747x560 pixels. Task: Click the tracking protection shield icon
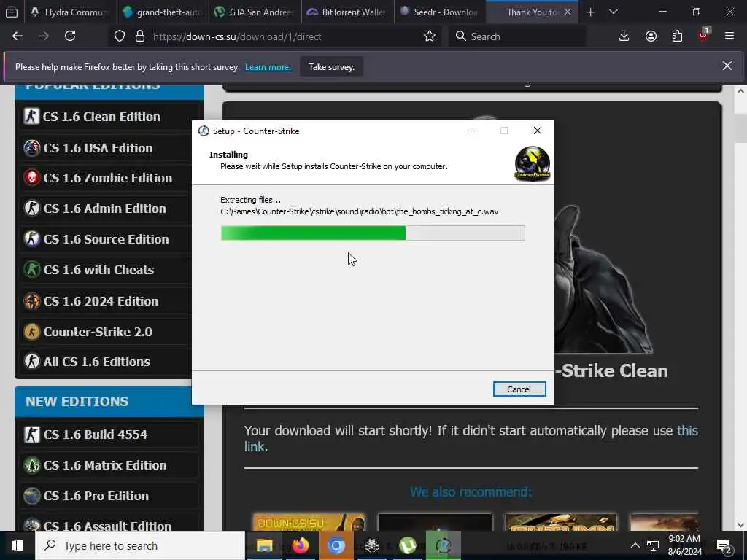point(120,36)
